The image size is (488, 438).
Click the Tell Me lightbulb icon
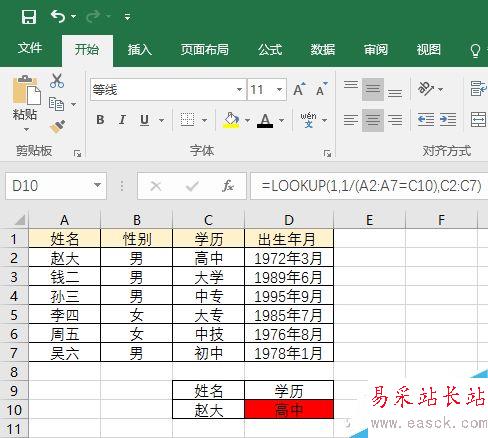475,51
